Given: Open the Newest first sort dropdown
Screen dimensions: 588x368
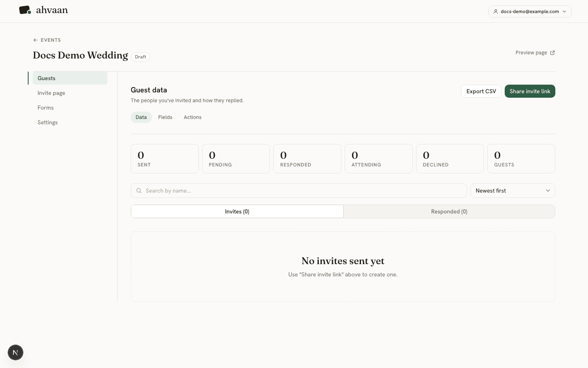Looking at the screenshot, I should coord(513,191).
